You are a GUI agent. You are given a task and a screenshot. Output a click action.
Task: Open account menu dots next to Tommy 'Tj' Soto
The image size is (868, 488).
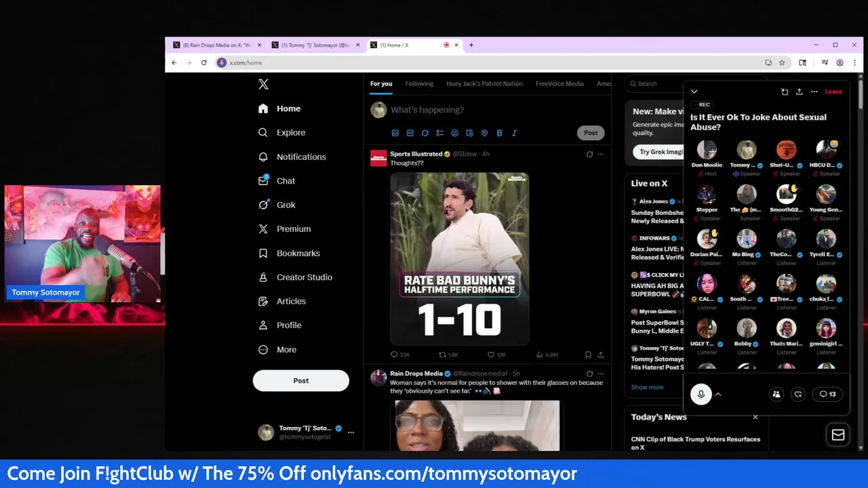point(351,432)
